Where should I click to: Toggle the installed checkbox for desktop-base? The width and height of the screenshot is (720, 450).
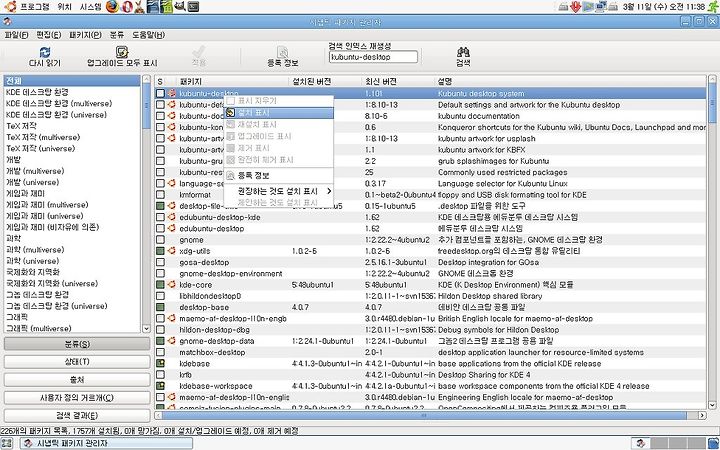160,307
